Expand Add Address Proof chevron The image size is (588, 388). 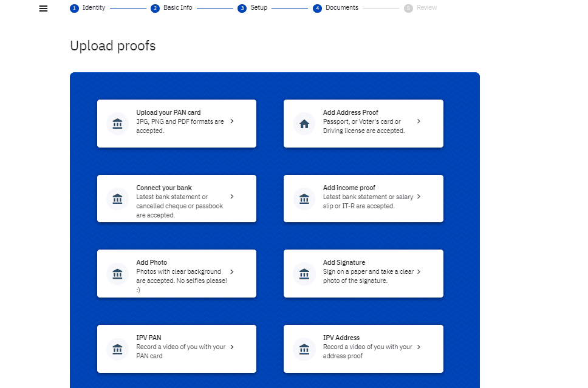(419, 121)
